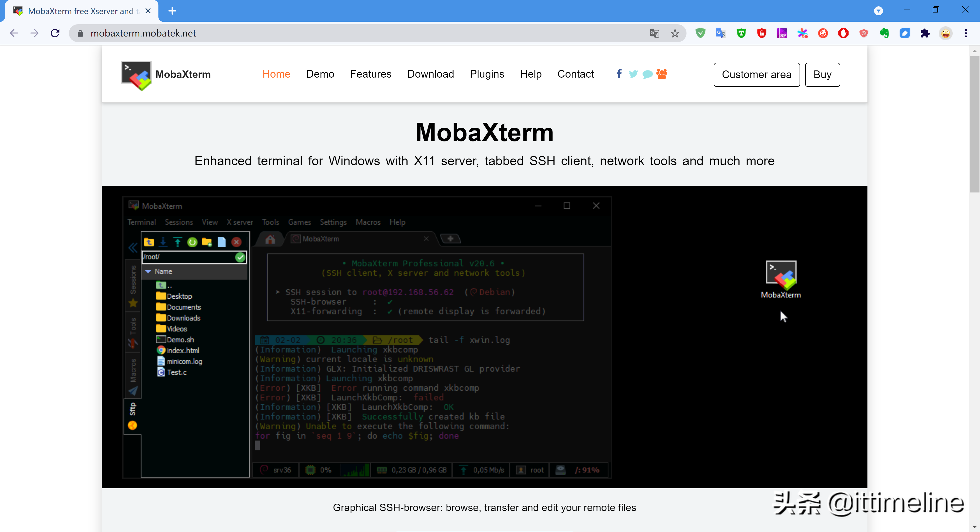Select the MobaXterm browser tab
Viewport: 980px width, 532px height.
click(81, 11)
